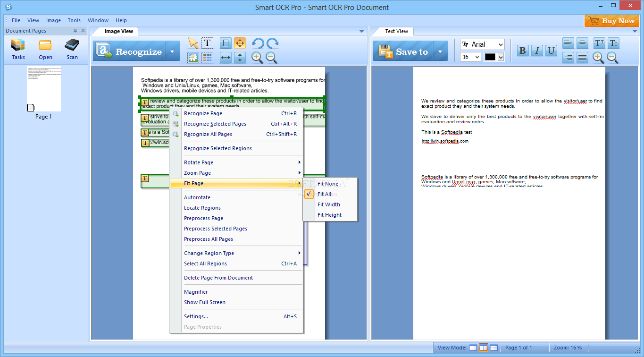Open the Save to dropdown arrow
Image resolution: width=644 pixels, height=357 pixels.
coord(441,52)
